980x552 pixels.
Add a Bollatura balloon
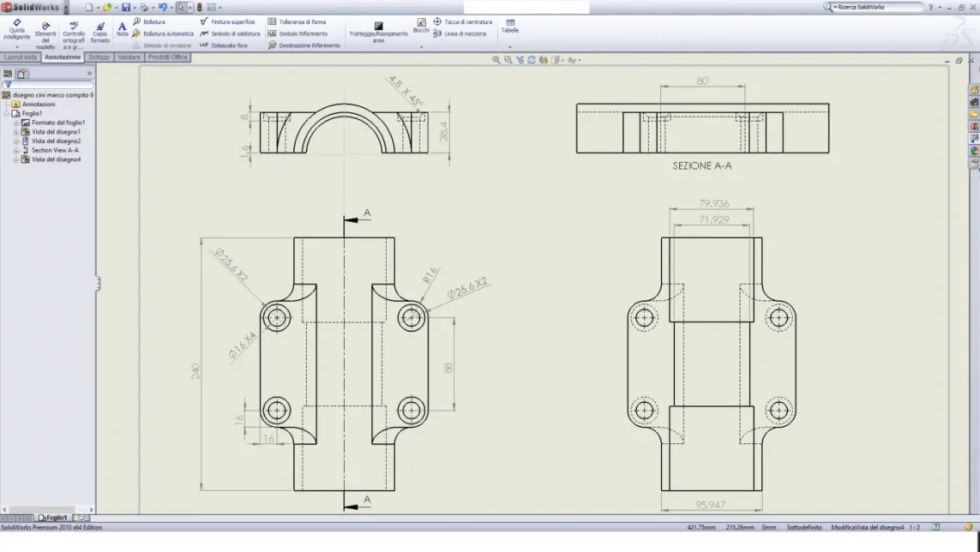[x=149, y=22]
